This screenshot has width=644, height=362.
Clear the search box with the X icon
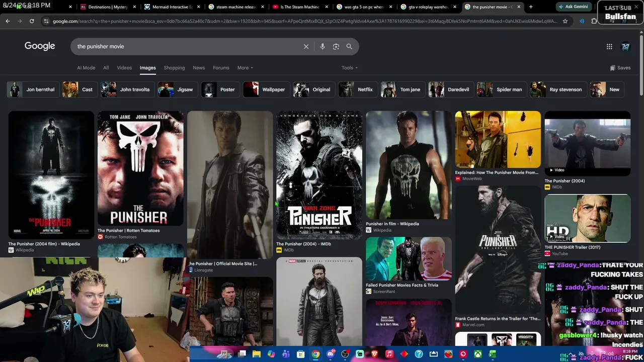click(306, 46)
